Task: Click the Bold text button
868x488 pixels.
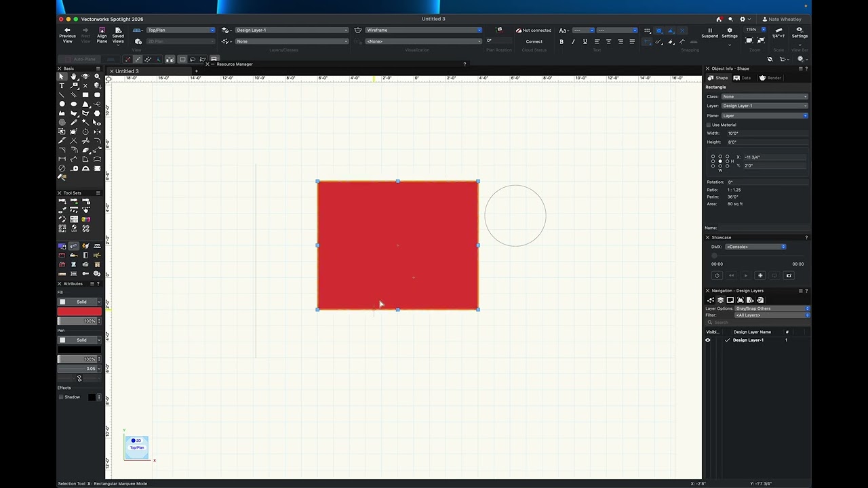Action: [x=561, y=41]
